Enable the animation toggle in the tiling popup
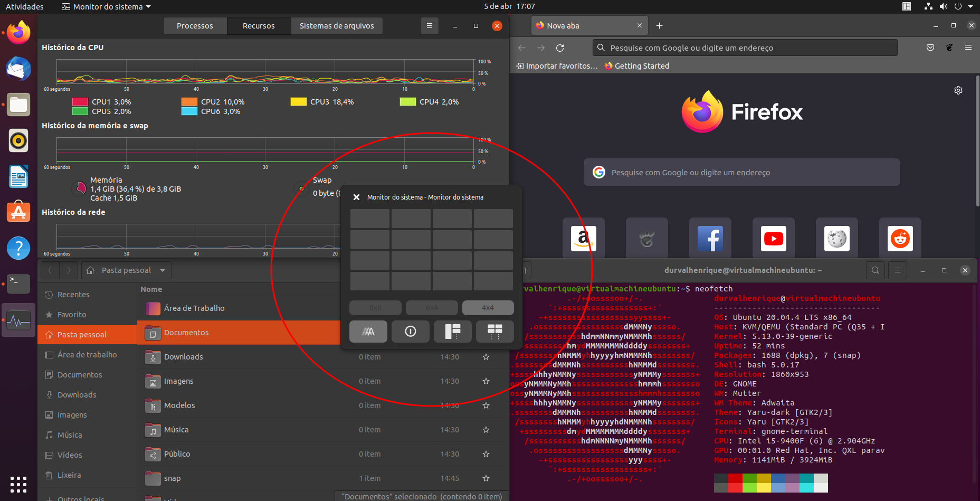This screenshot has height=501, width=980. tap(368, 332)
